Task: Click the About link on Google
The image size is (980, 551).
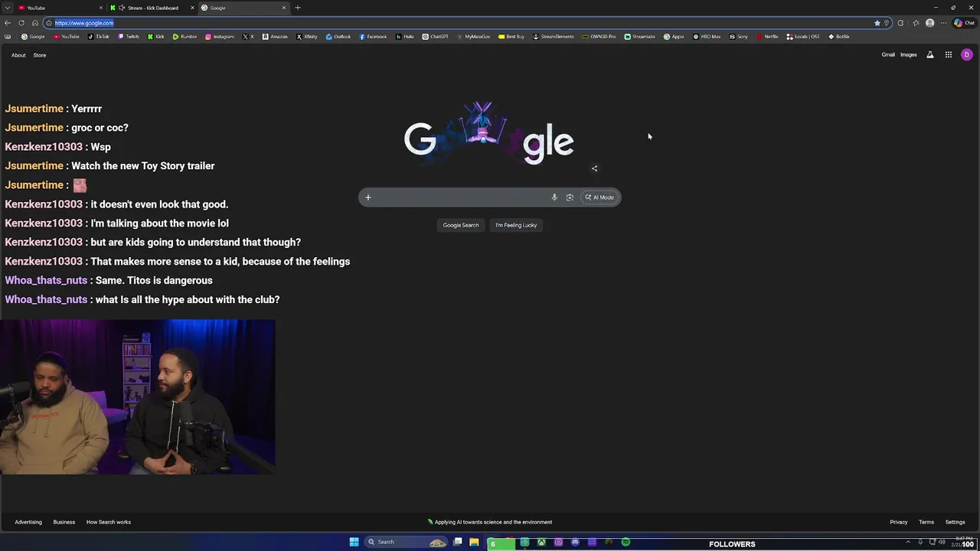Action: [18, 55]
